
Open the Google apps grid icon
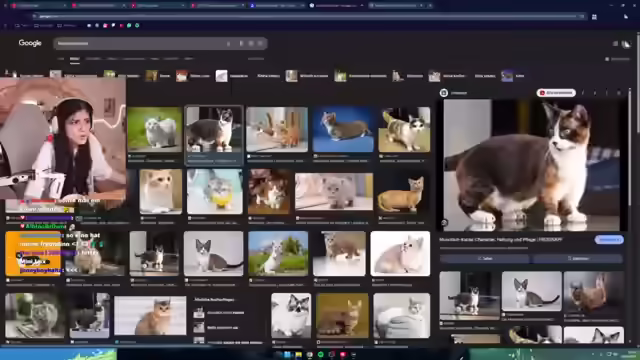615,43
